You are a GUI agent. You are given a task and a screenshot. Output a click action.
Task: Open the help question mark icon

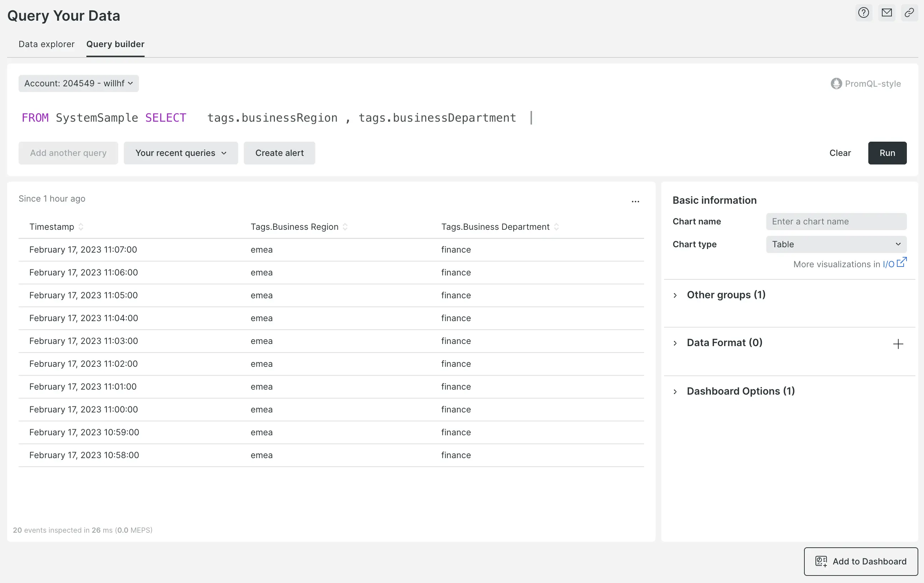[863, 12]
